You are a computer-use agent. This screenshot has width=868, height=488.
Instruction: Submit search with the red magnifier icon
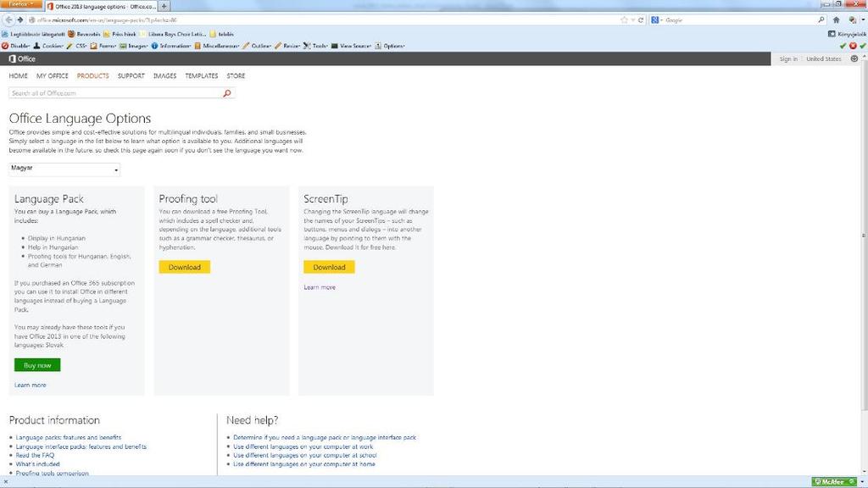point(227,93)
